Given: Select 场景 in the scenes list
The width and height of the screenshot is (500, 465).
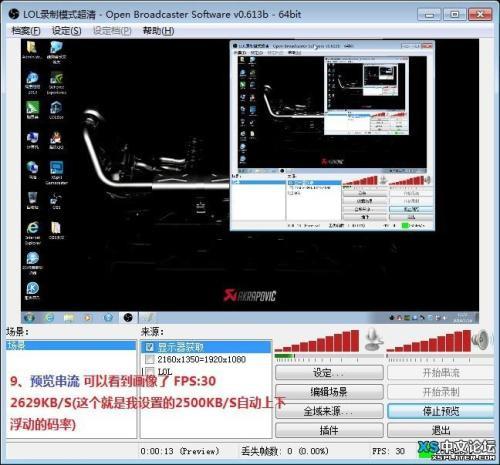Looking at the screenshot, I should pyautogui.click(x=71, y=345).
